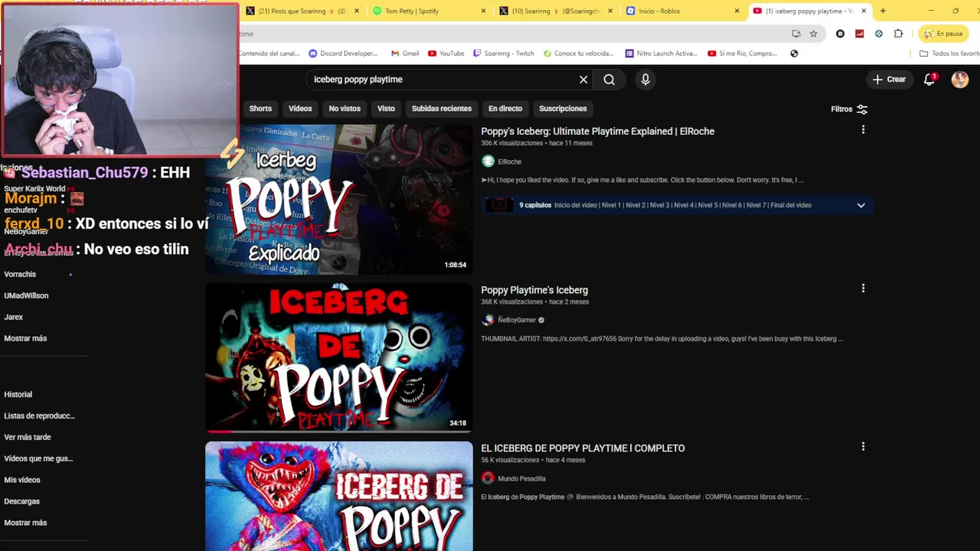Viewport: 980px width, 551px height.
Task: Click the globe bookmark icon in bookmarks bar
Action: click(x=794, y=54)
